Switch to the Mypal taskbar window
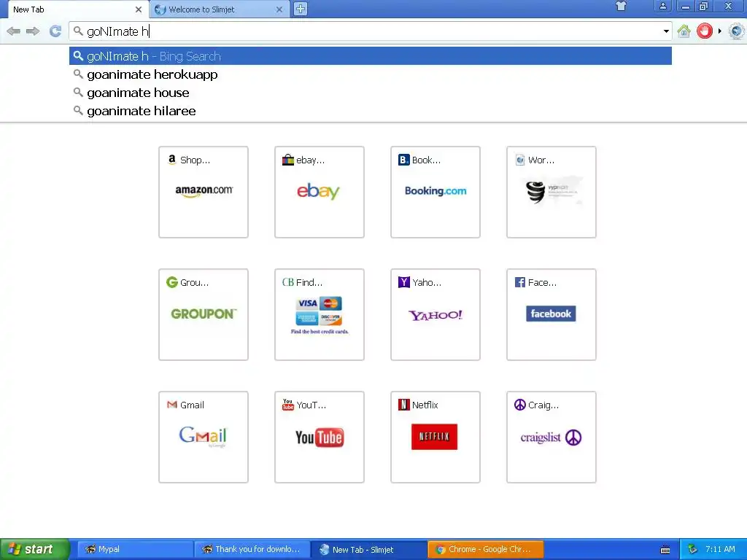Screen dimensions: 747x560 pyautogui.click(x=135, y=550)
